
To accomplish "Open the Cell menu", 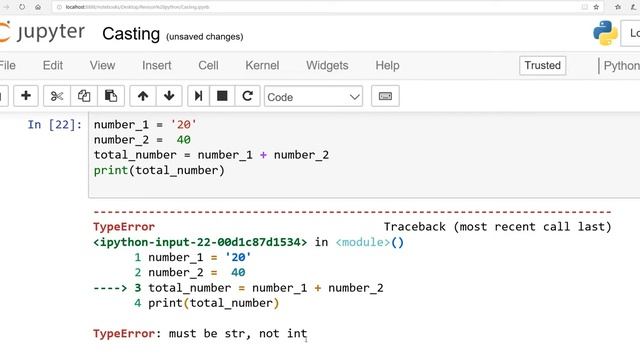I will pyautogui.click(x=208, y=65).
